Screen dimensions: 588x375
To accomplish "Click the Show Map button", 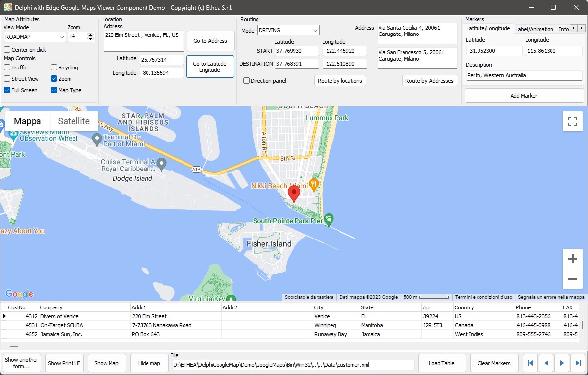I will coord(107,363).
